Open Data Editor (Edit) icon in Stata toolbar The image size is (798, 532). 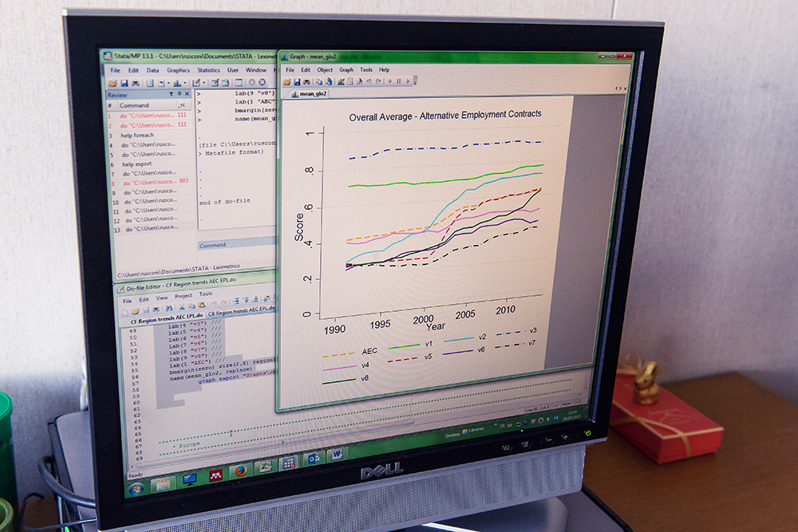[x=215, y=82]
